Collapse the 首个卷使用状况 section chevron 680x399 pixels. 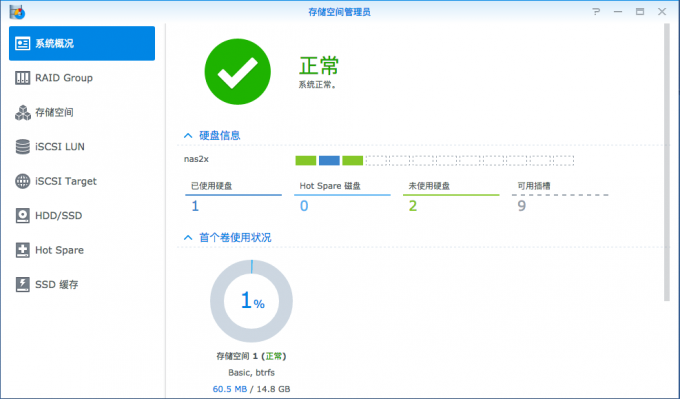pyautogui.click(x=188, y=238)
